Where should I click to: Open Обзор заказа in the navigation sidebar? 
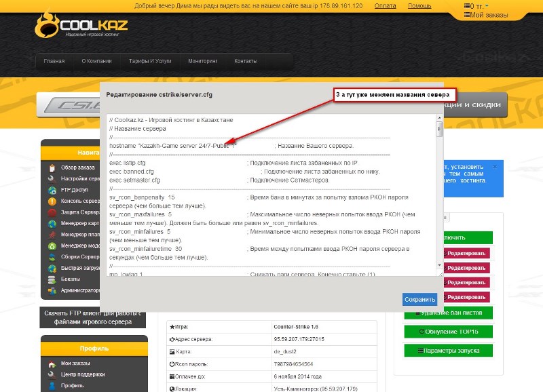pyautogui.click(x=77, y=168)
